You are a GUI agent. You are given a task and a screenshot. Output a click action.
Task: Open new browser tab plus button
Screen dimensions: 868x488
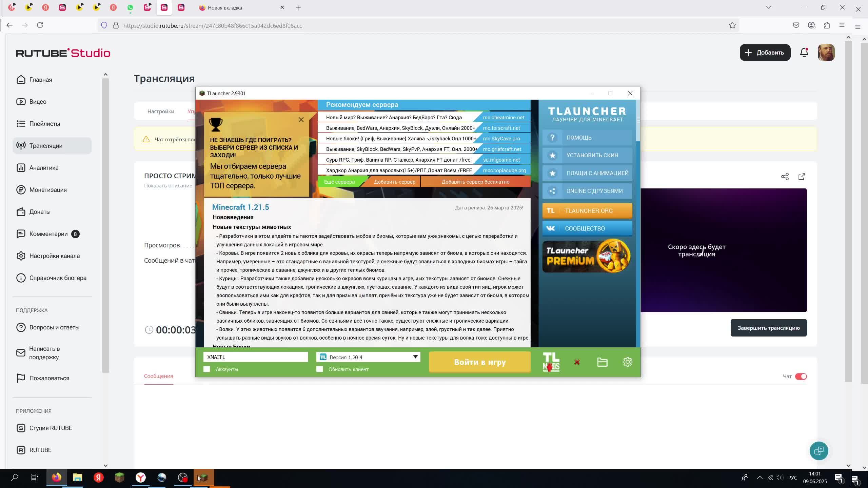pos(298,7)
